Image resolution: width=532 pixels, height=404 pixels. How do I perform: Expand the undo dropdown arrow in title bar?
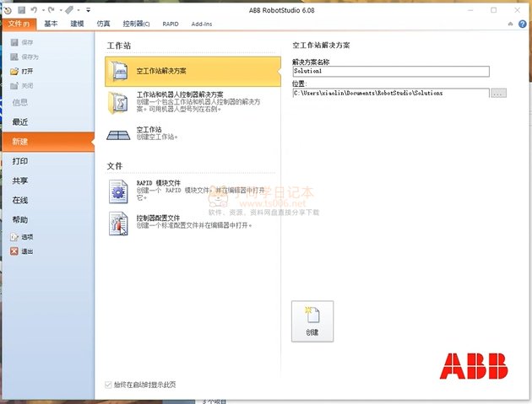tap(44, 10)
